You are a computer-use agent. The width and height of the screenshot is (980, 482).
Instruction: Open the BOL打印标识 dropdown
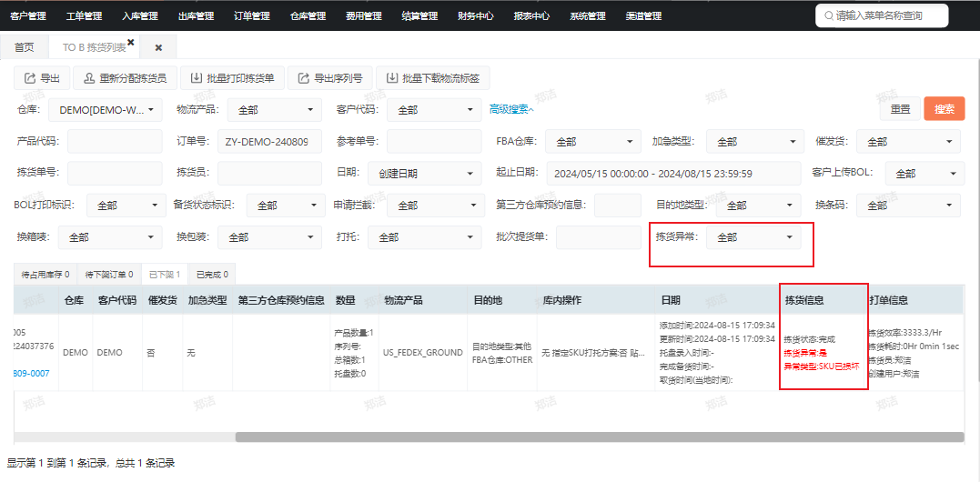point(126,205)
